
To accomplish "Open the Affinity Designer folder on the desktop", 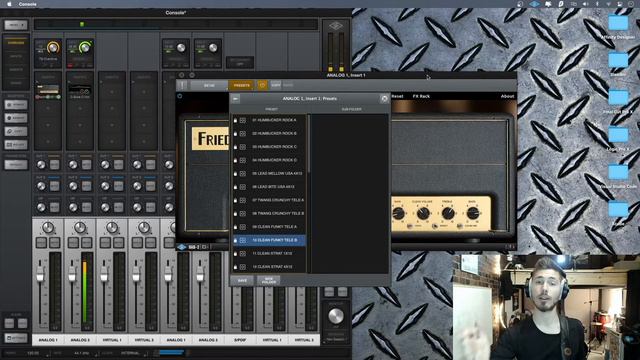I will (x=618, y=23).
